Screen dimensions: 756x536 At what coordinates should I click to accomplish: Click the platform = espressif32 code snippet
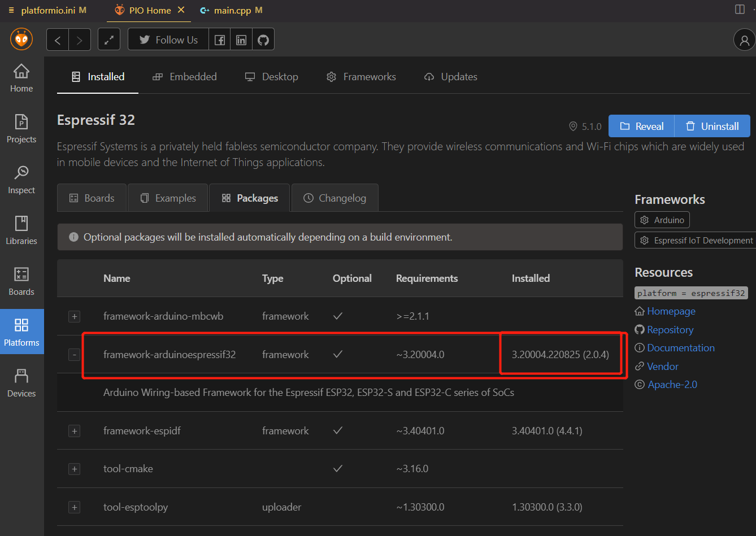692,293
